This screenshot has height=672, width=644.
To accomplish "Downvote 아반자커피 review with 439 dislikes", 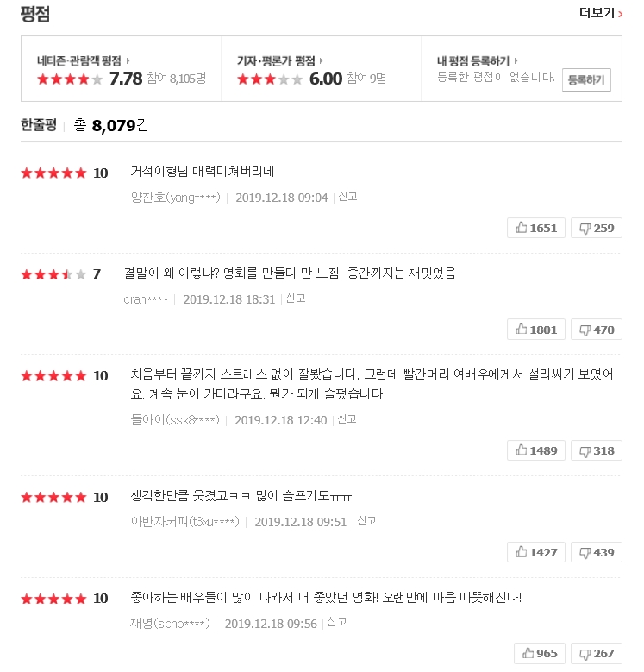I will (x=597, y=552).
